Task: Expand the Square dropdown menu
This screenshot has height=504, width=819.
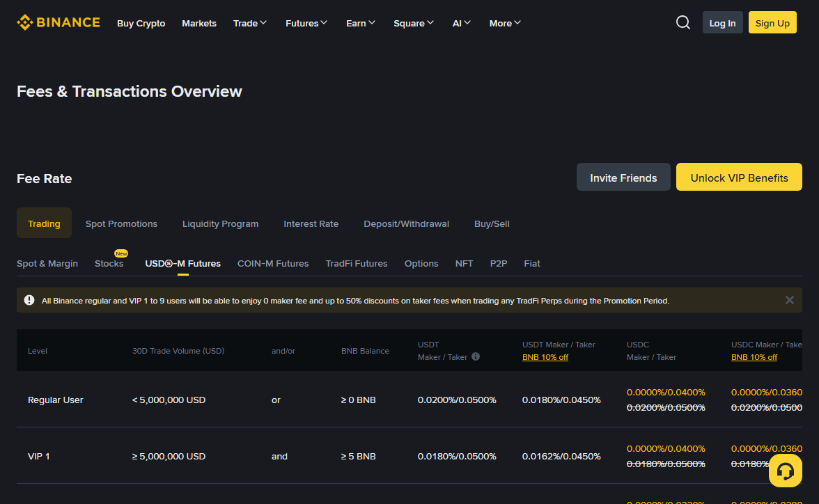Action: 413,23
